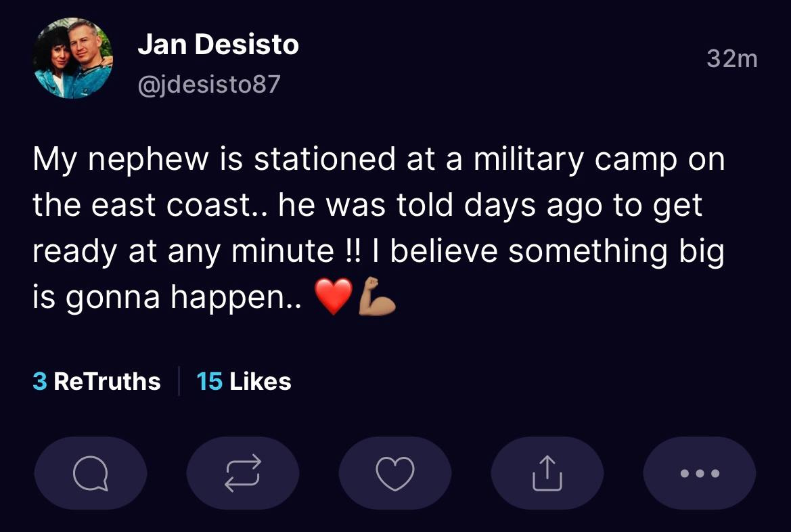Click the words 'is gonna happen..'
The image size is (791, 532).
(167, 298)
